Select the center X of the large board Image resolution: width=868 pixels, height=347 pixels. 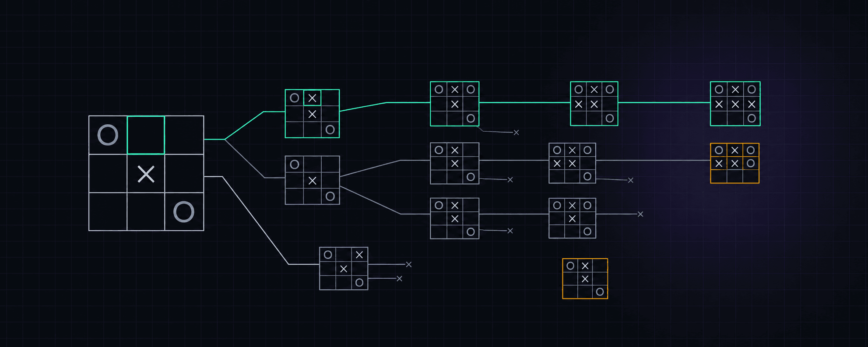click(146, 174)
